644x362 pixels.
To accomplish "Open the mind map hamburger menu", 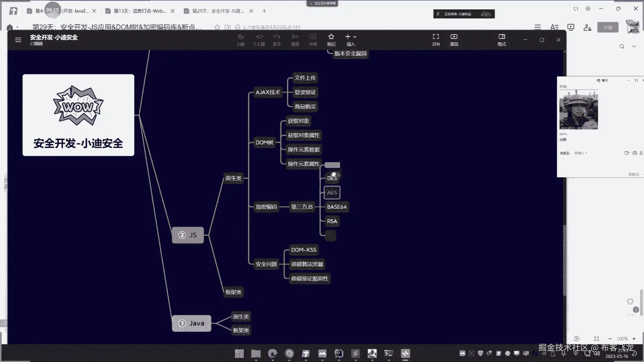I will point(18,40).
